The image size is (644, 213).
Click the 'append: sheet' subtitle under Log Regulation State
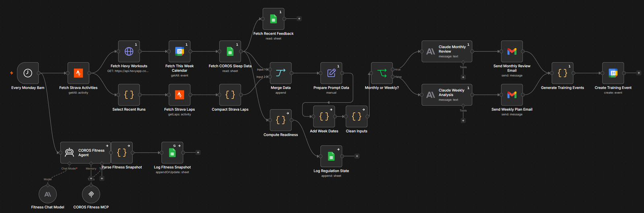(331, 176)
